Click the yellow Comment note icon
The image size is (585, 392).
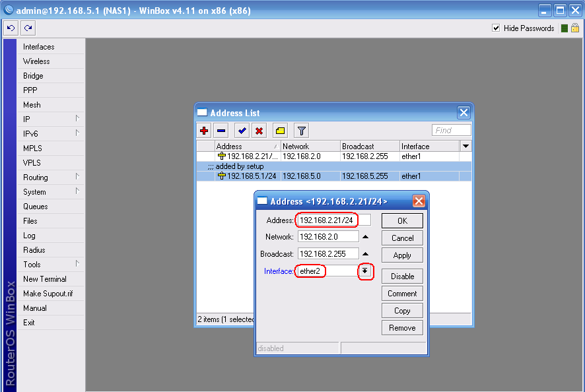coord(280,131)
